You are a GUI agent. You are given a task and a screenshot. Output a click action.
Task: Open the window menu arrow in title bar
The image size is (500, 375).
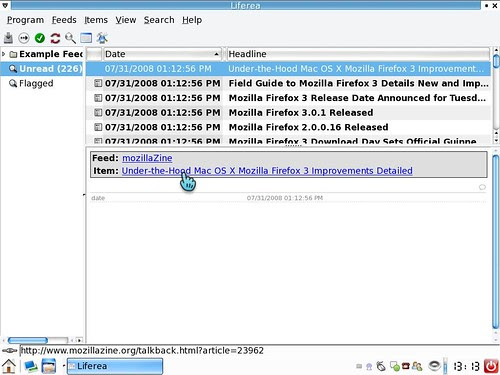5,5
